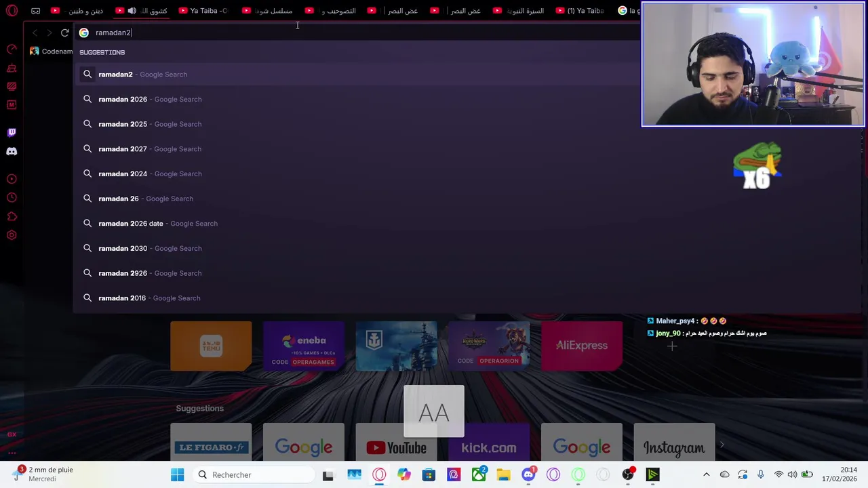
Task: Open Discord from the taskbar
Action: click(528, 475)
